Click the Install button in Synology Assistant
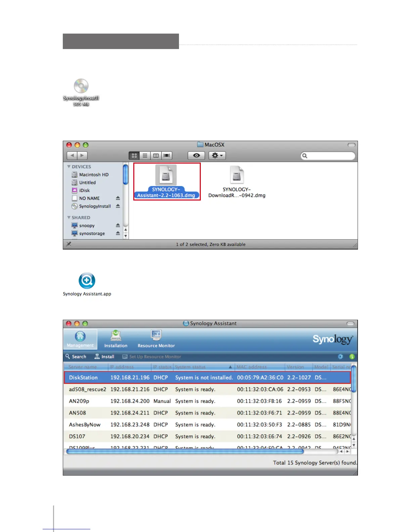 (x=104, y=357)
